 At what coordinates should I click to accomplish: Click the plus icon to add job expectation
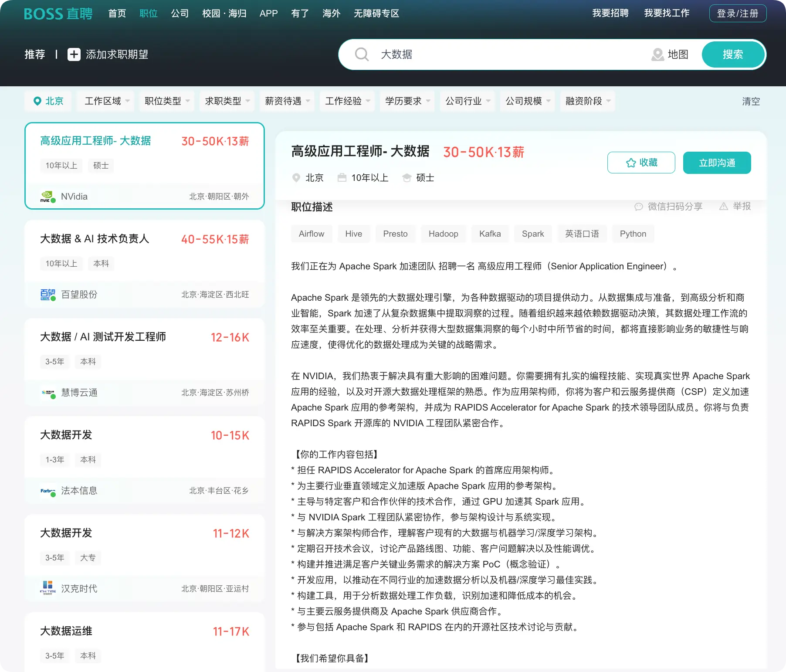[74, 54]
